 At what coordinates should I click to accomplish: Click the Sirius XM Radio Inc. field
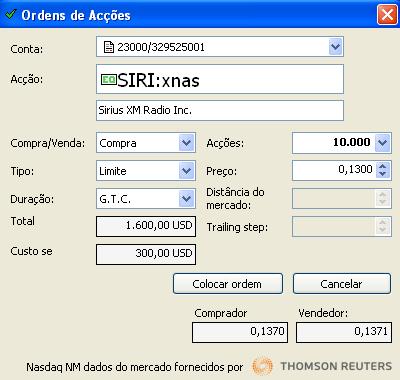pyautogui.click(x=220, y=111)
